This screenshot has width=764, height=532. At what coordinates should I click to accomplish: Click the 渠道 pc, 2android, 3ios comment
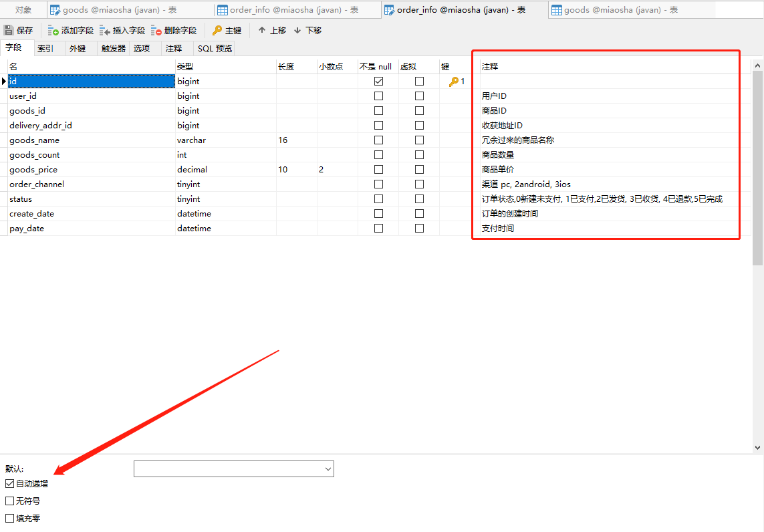pyautogui.click(x=616, y=184)
